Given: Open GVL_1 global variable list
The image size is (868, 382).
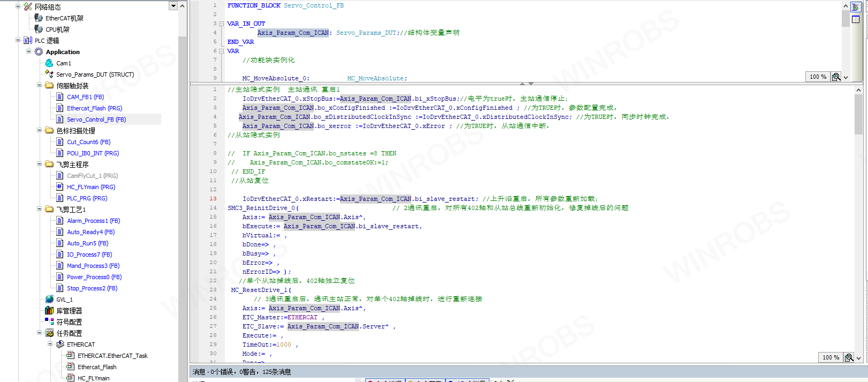Looking at the screenshot, I should click(x=64, y=299).
